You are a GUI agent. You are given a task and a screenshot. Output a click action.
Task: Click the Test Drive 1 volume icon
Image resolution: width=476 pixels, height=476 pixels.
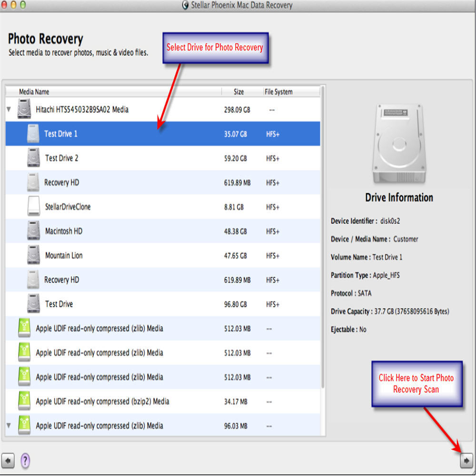tap(33, 133)
